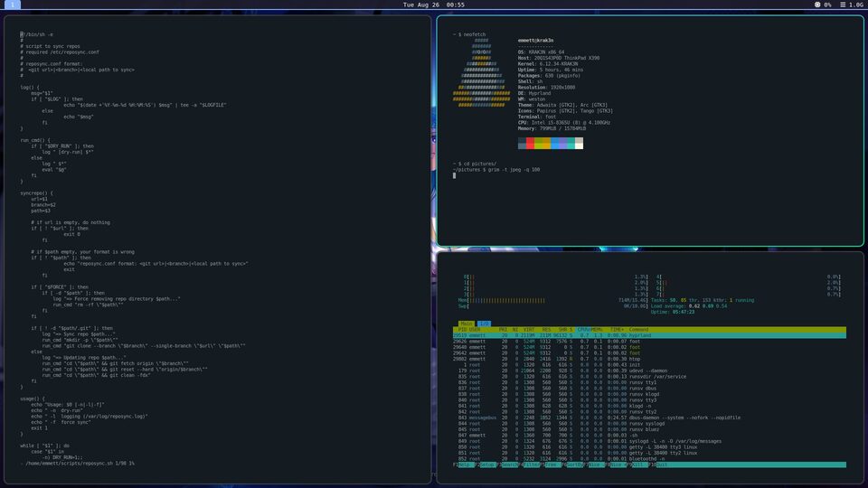Select the syslogd -L -n process row

pos(649,441)
